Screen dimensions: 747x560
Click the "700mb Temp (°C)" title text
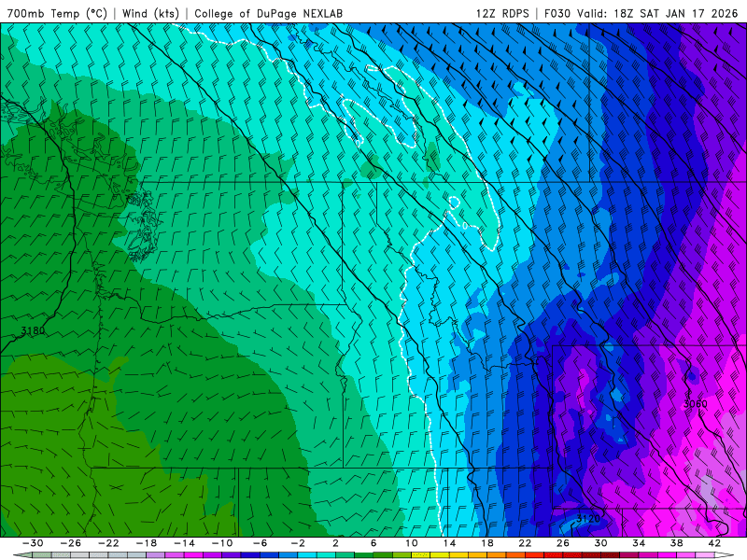click(x=57, y=13)
